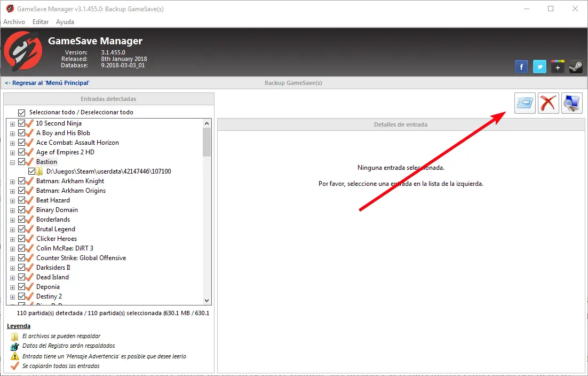Expand the 10 Second Ninja node
This screenshot has width=588, height=376.
[12, 124]
